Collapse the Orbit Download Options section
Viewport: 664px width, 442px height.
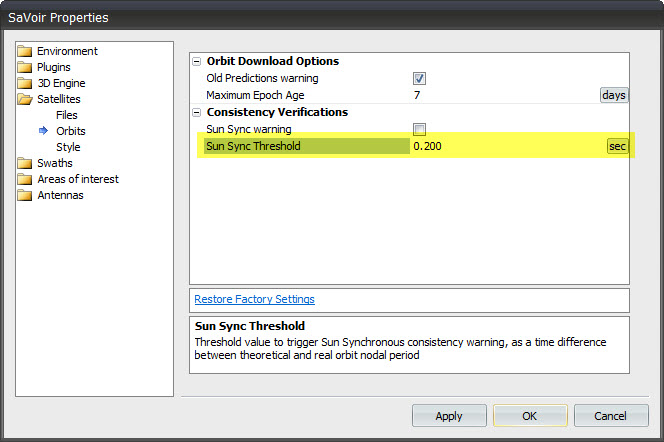(x=196, y=62)
